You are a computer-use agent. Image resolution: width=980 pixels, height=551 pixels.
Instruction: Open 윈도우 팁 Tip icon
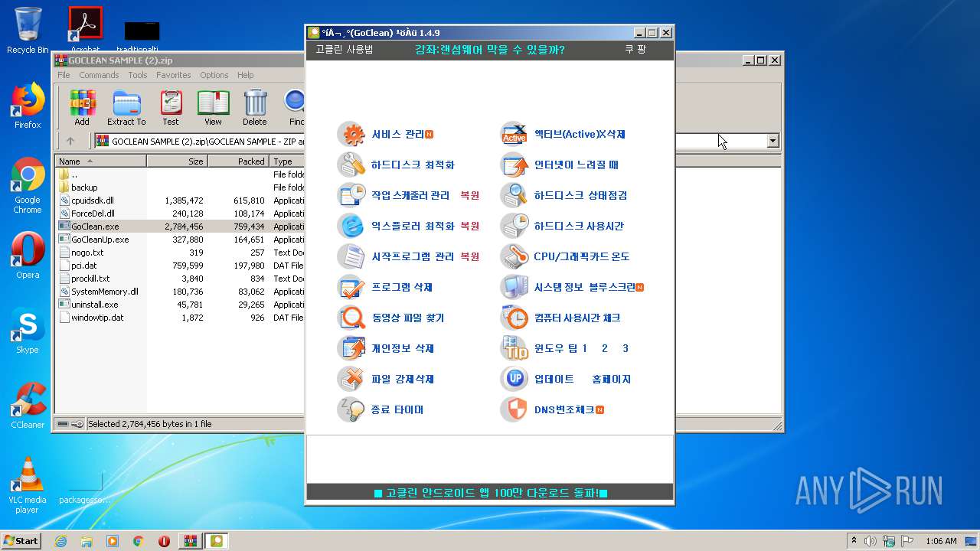pos(514,348)
